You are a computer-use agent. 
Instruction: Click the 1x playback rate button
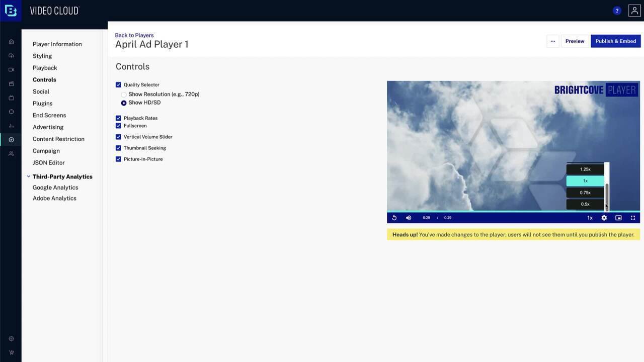590,218
